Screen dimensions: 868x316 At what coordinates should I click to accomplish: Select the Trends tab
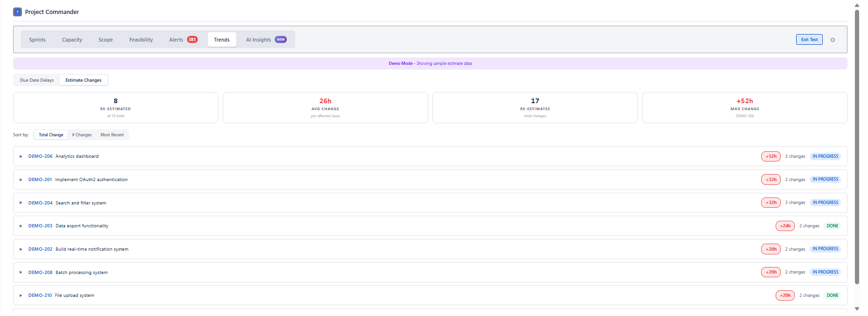(222, 40)
